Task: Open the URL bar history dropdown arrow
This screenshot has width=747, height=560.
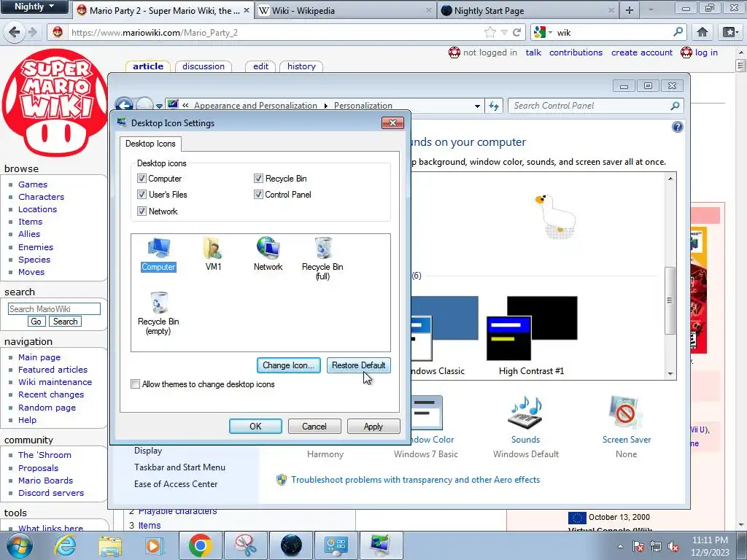Action: point(504,32)
